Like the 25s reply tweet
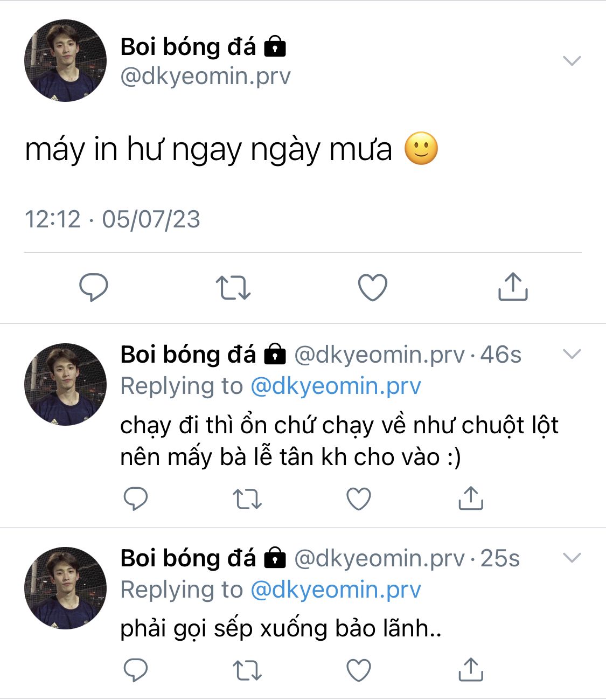606x700 pixels. (358, 670)
